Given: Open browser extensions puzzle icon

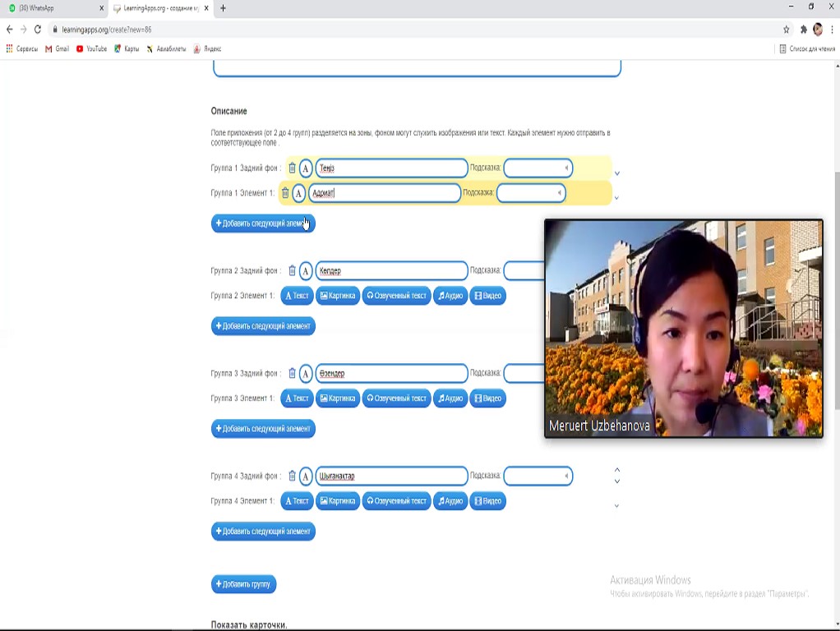Looking at the screenshot, I should pos(803,30).
